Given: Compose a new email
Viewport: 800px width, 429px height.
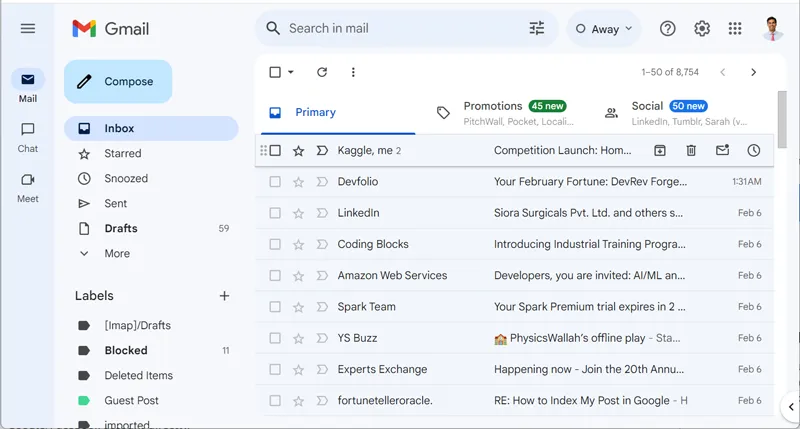Looking at the screenshot, I should coord(118,82).
